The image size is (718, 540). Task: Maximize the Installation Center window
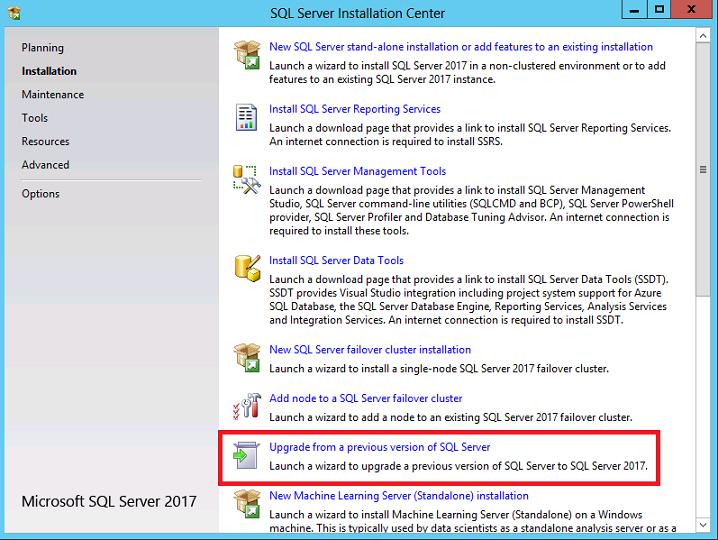click(x=659, y=10)
